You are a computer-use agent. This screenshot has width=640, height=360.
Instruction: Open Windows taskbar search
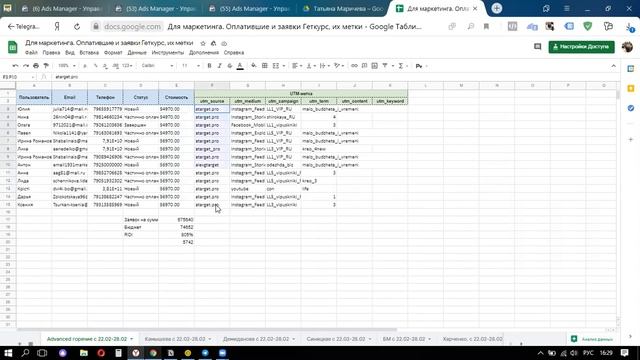25,353
